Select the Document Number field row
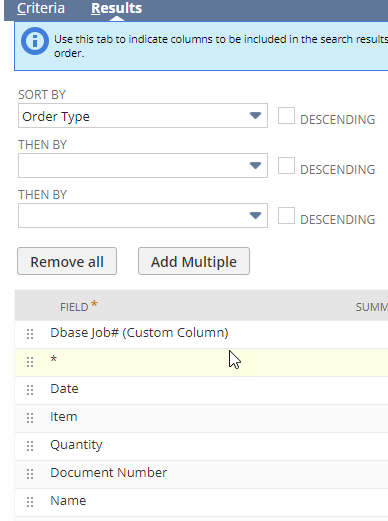388x521 pixels. pyautogui.click(x=201, y=474)
